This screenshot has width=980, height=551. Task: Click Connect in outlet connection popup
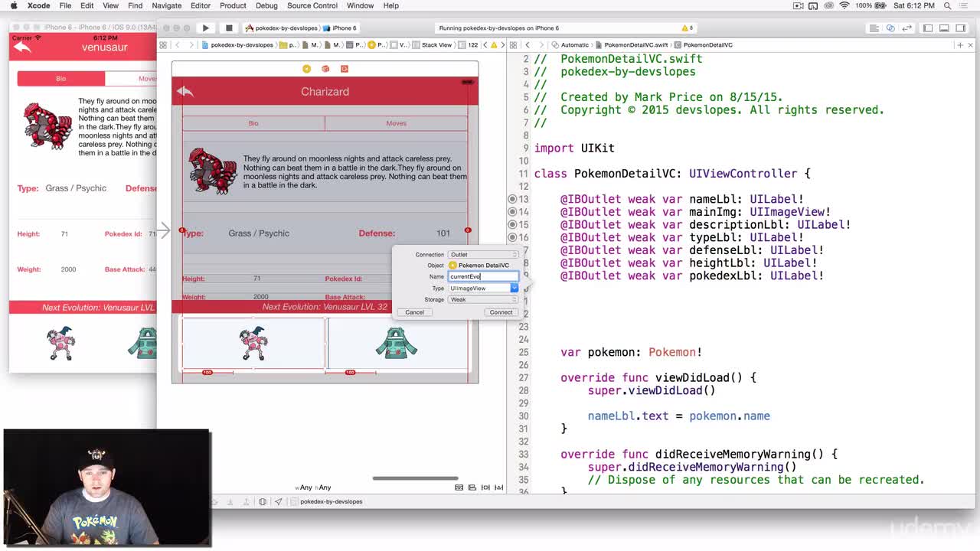coord(501,312)
